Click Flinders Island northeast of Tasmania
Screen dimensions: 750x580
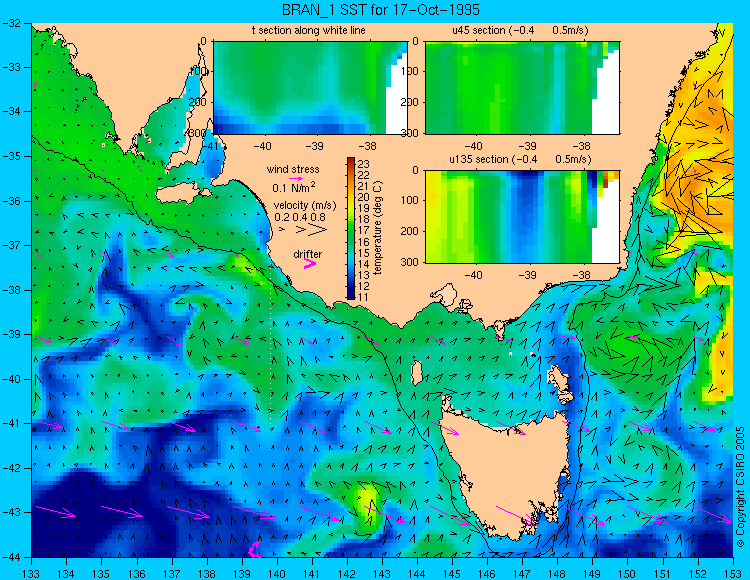(x=559, y=381)
